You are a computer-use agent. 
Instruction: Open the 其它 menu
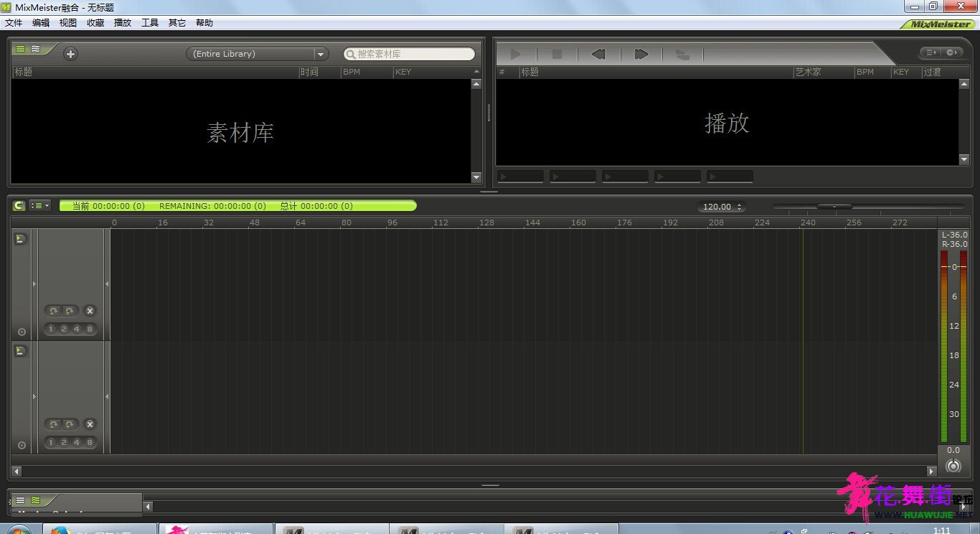[x=177, y=23]
